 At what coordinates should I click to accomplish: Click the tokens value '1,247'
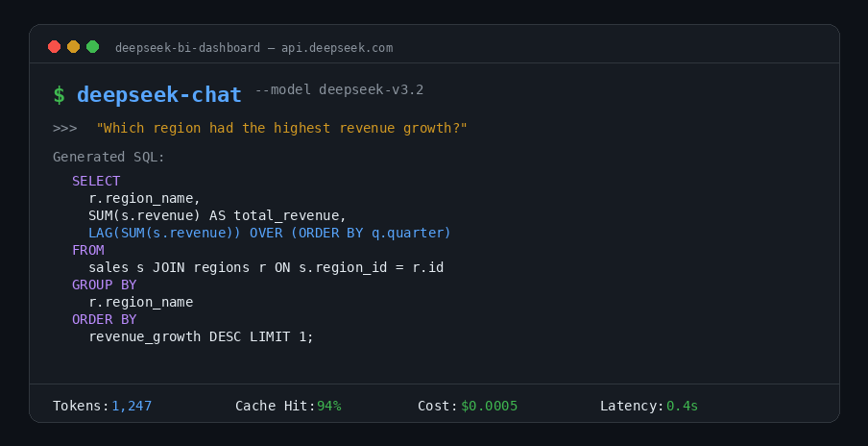(x=132, y=406)
